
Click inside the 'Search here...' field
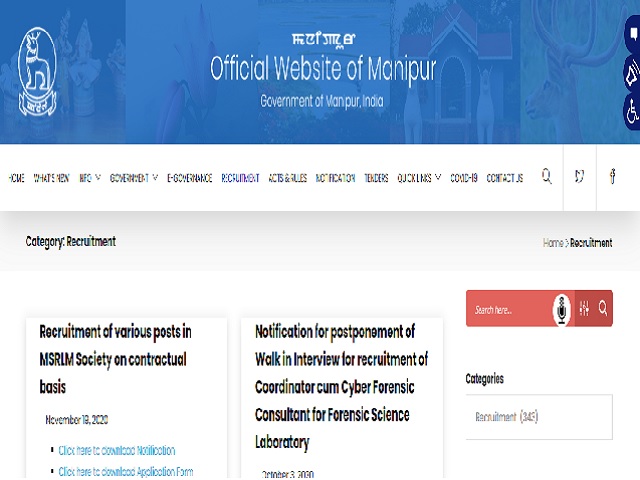510,310
